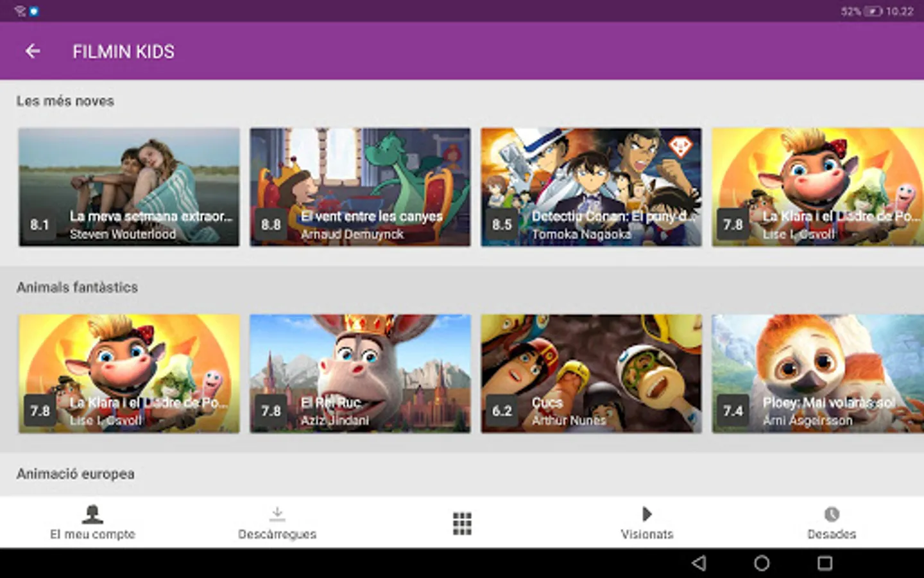Open La Klara card under Les més noves

[x=818, y=187]
